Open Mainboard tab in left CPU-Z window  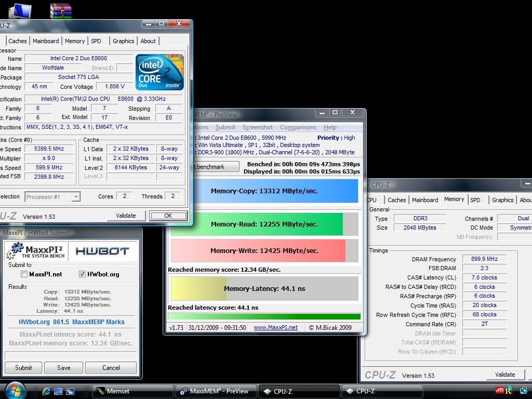tap(46, 41)
